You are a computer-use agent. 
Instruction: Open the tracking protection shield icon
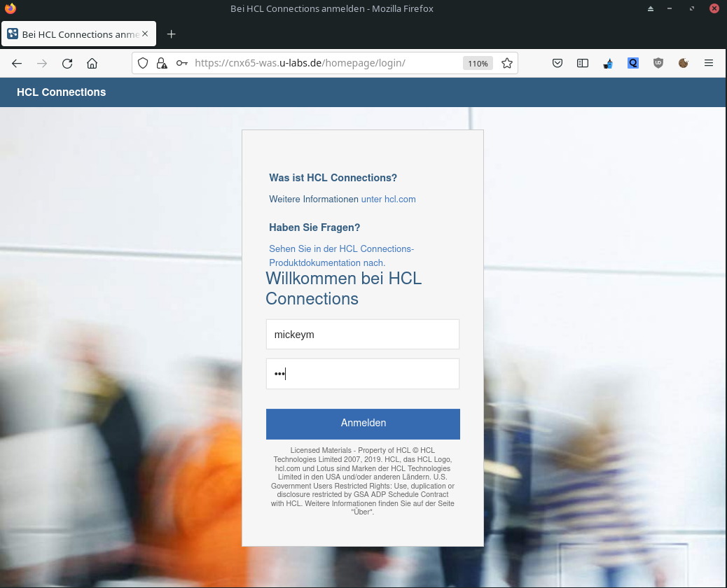click(x=143, y=63)
